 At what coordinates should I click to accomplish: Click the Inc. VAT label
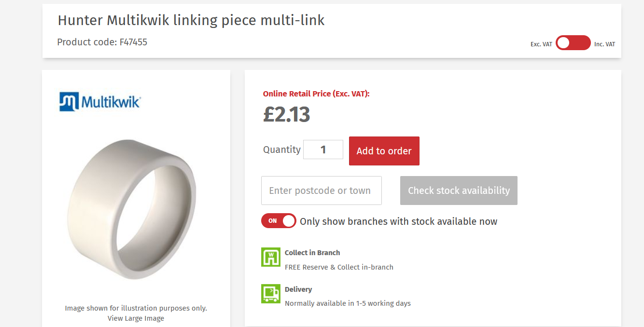click(x=605, y=44)
